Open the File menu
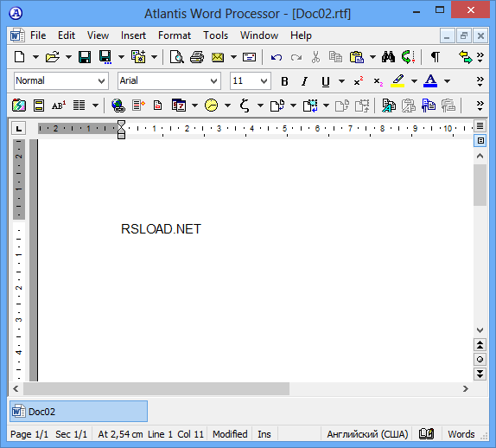This screenshot has height=448, width=496. coord(38,35)
